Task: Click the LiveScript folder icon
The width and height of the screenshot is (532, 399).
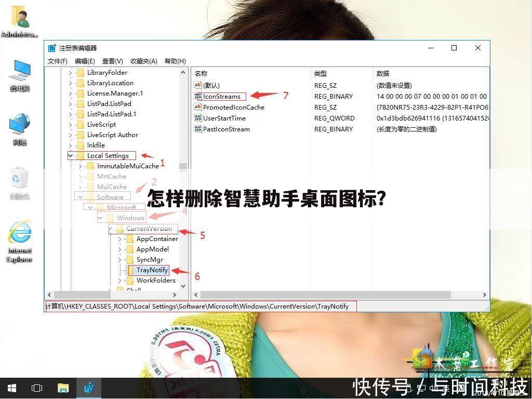Action: (81, 125)
